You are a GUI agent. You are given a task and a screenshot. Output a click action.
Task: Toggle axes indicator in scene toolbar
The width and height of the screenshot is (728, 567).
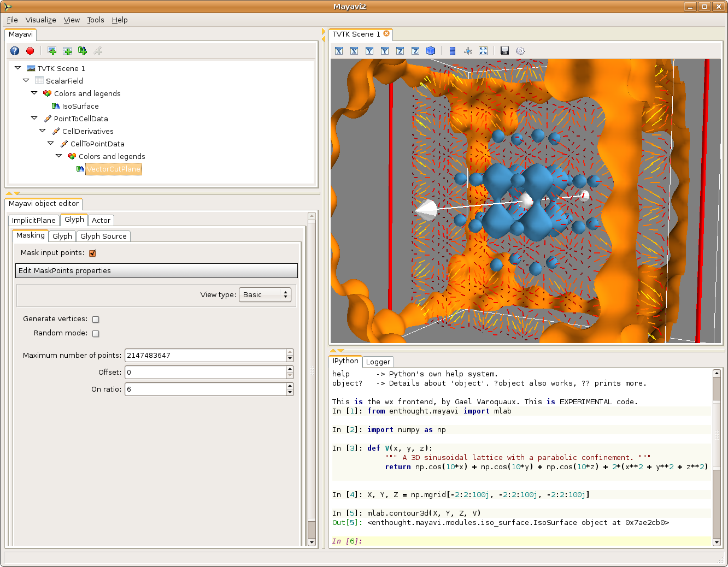(468, 51)
